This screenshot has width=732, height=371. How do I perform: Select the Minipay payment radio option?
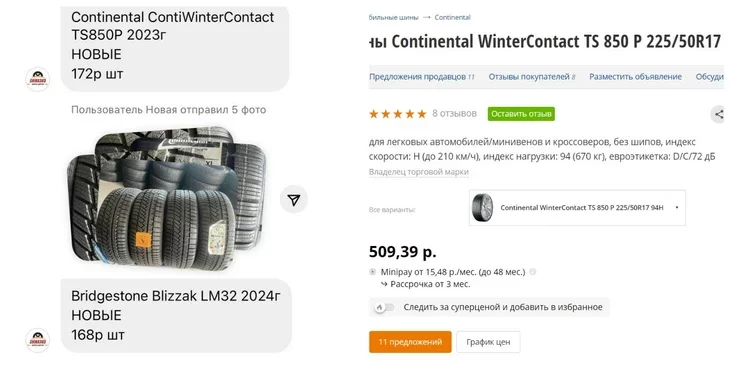(x=373, y=272)
